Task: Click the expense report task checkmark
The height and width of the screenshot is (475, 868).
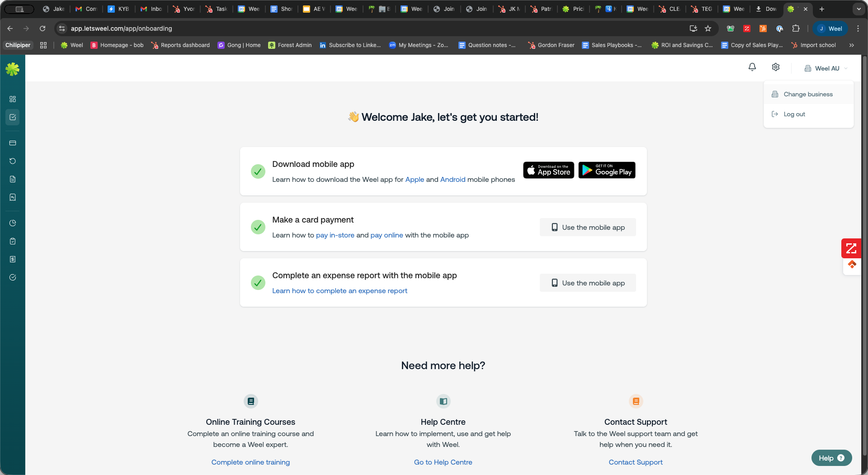Action: pyautogui.click(x=258, y=283)
